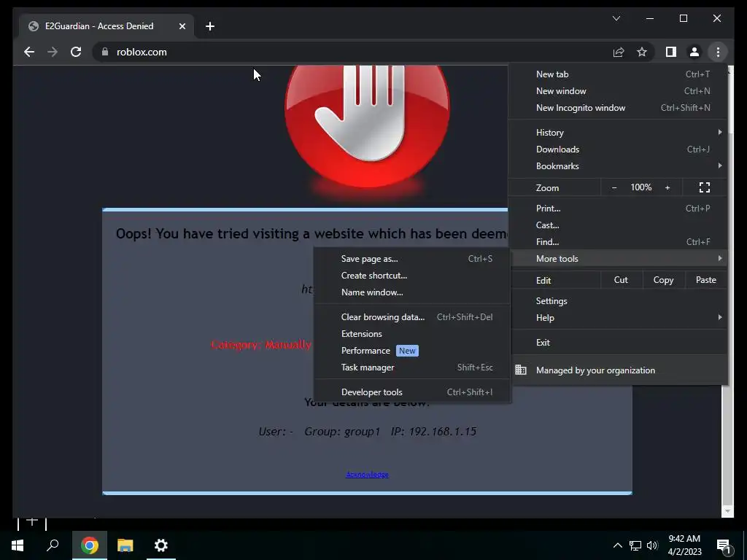Image resolution: width=747 pixels, height=560 pixels.
Task: Decrease zoom with minus button
Action: (614, 187)
